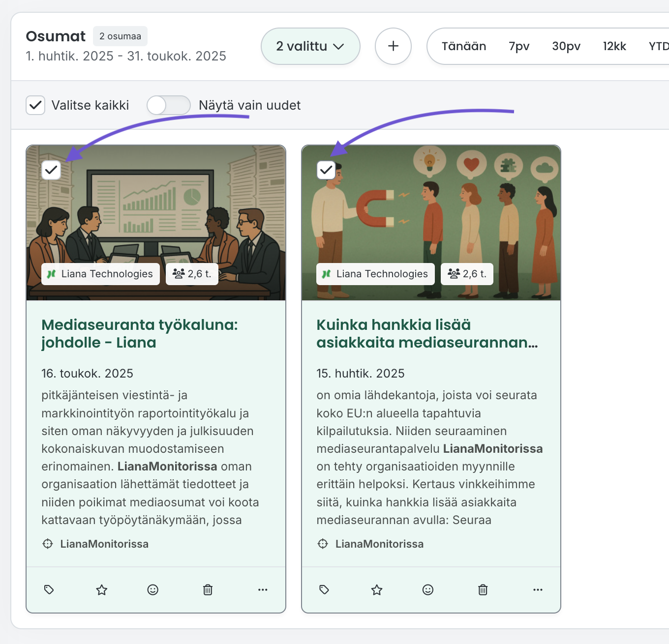Click the 2 osumaa count badge
This screenshot has width=669, height=644.
(x=120, y=36)
